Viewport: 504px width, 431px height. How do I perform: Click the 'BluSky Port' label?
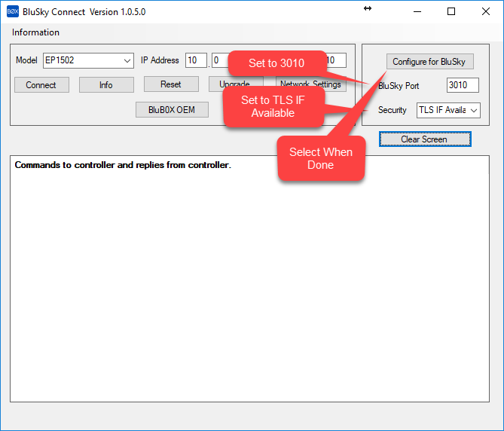tap(399, 86)
